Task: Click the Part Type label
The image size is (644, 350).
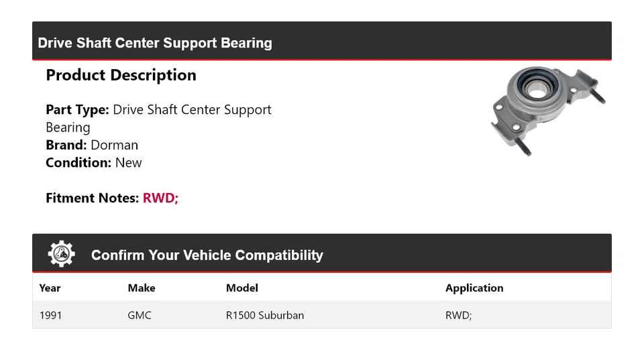Action: [x=77, y=109]
